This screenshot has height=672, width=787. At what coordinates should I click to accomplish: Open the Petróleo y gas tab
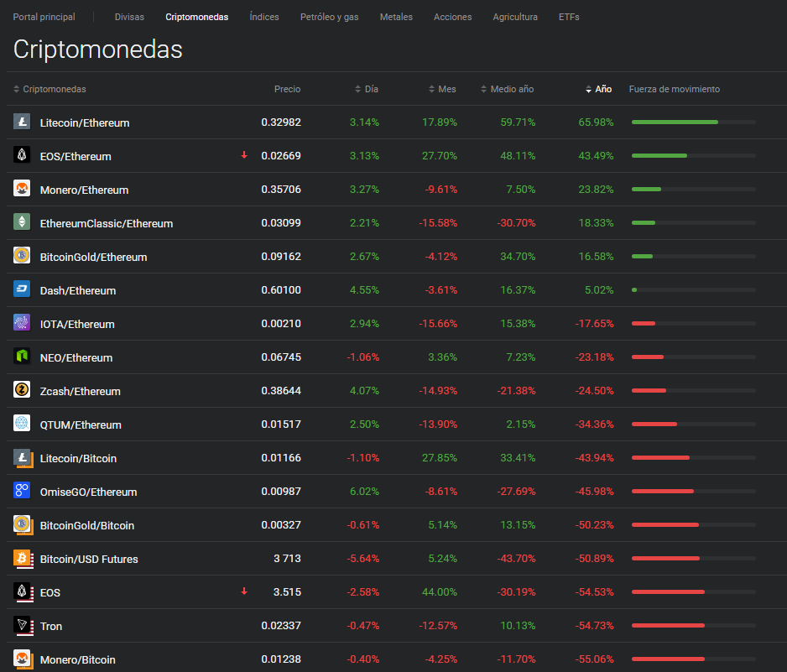(x=329, y=17)
